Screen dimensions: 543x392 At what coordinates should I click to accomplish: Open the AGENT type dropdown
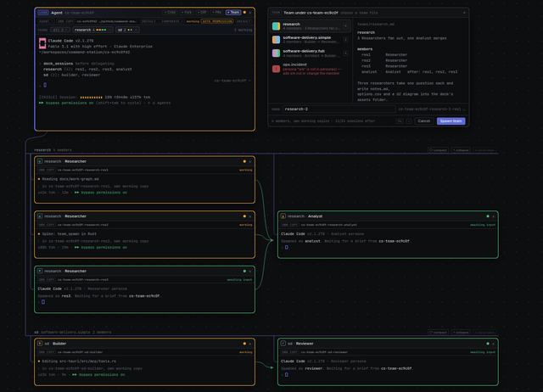point(45,21)
